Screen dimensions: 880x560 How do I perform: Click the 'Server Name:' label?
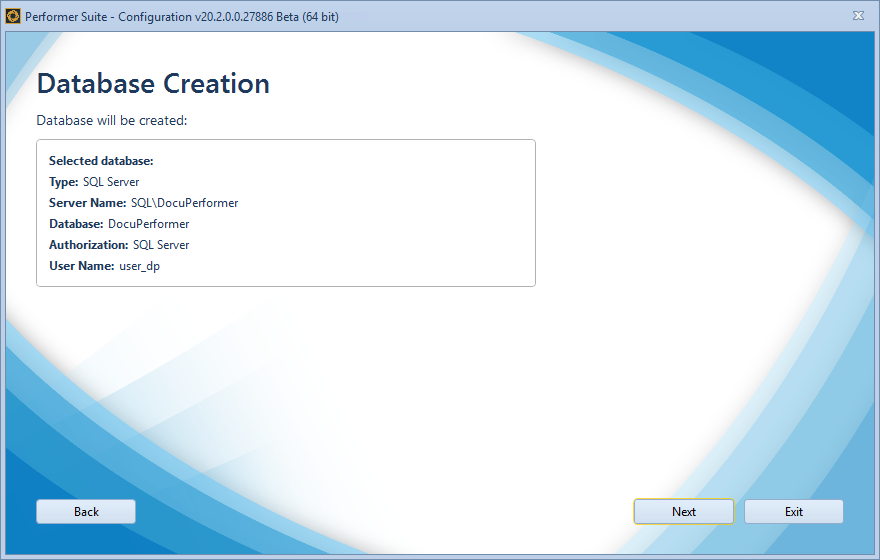(87, 203)
